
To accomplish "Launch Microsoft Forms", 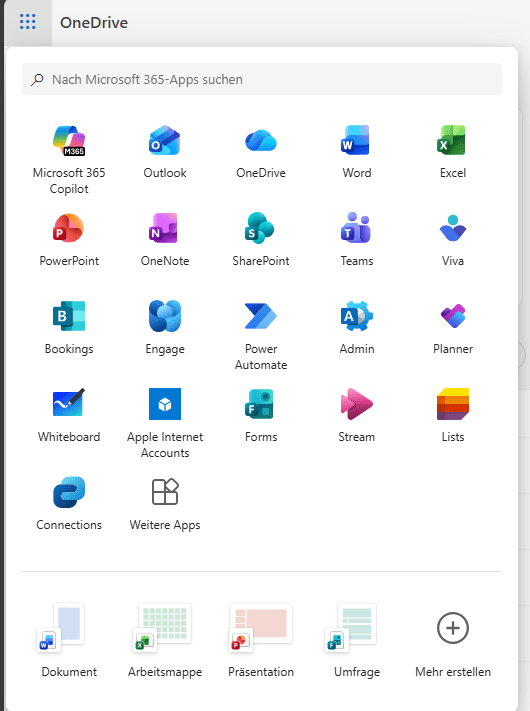I will pyautogui.click(x=261, y=416).
